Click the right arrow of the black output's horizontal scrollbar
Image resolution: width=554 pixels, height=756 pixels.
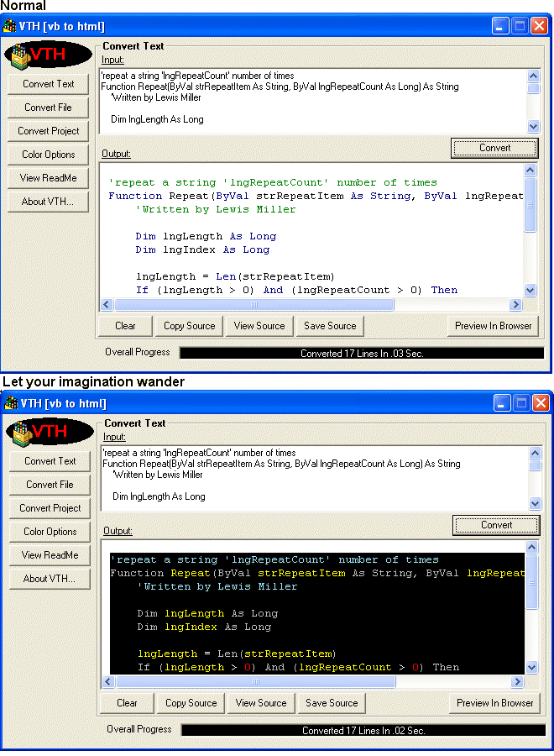point(518,682)
